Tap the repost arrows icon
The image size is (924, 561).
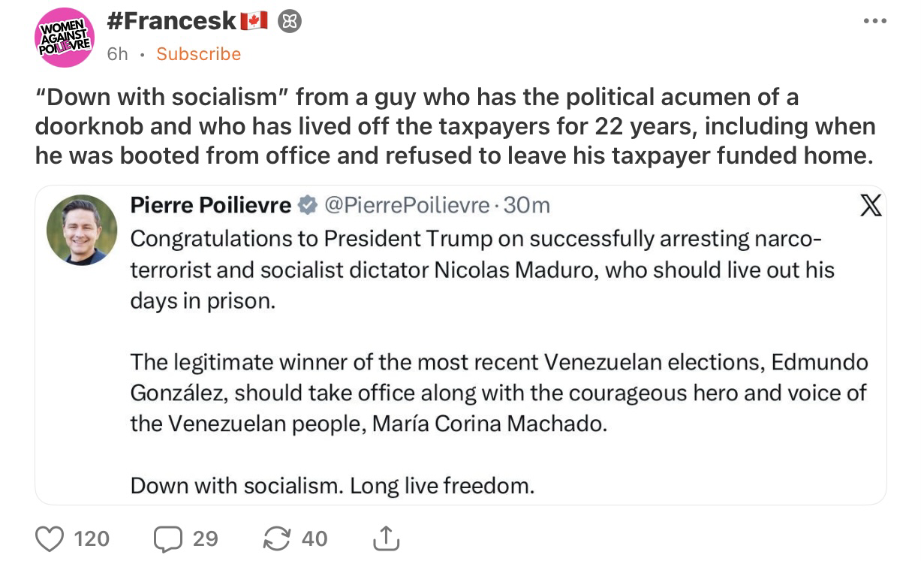[x=277, y=538]
